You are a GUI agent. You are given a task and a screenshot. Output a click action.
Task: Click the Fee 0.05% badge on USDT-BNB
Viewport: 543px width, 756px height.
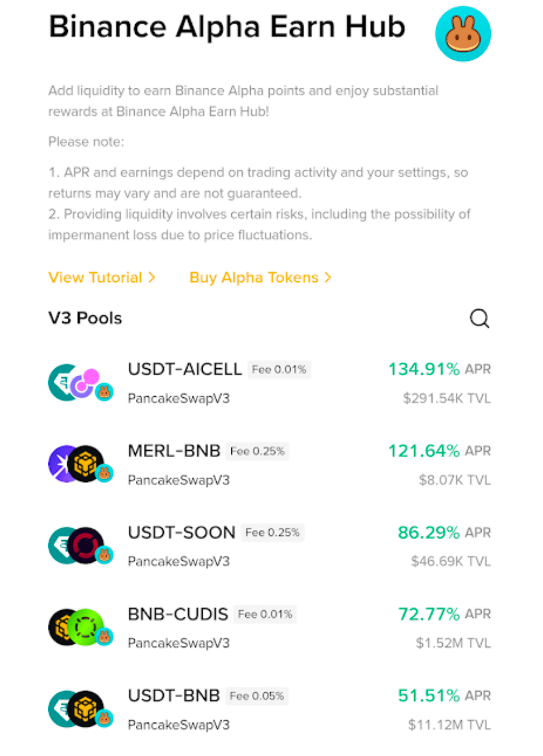pyautogui.click(x=257, y=696)
